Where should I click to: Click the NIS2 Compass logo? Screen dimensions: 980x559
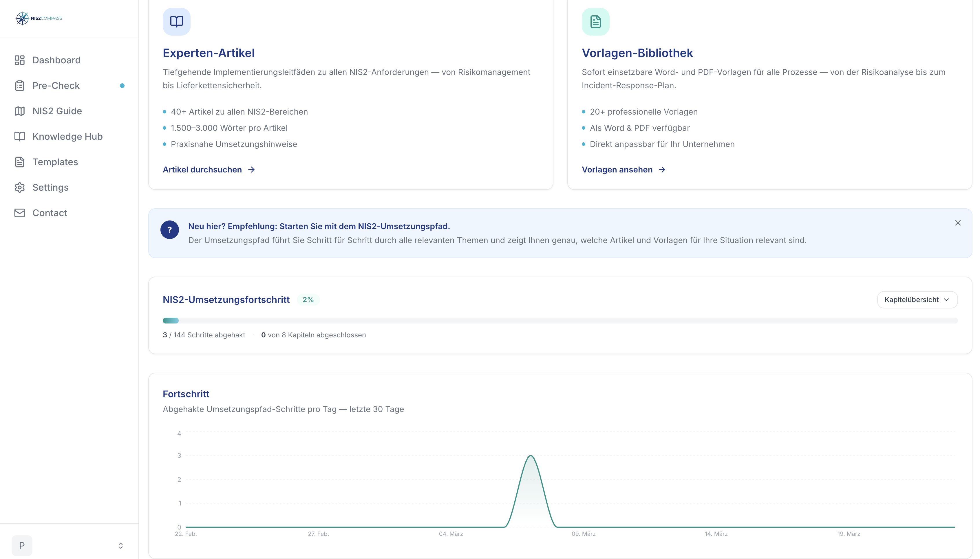39,18
